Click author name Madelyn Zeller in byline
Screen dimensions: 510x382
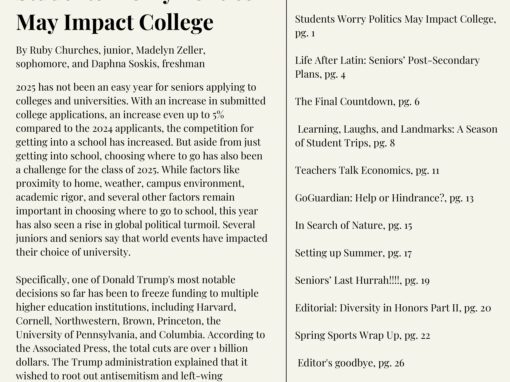[170, 50]
